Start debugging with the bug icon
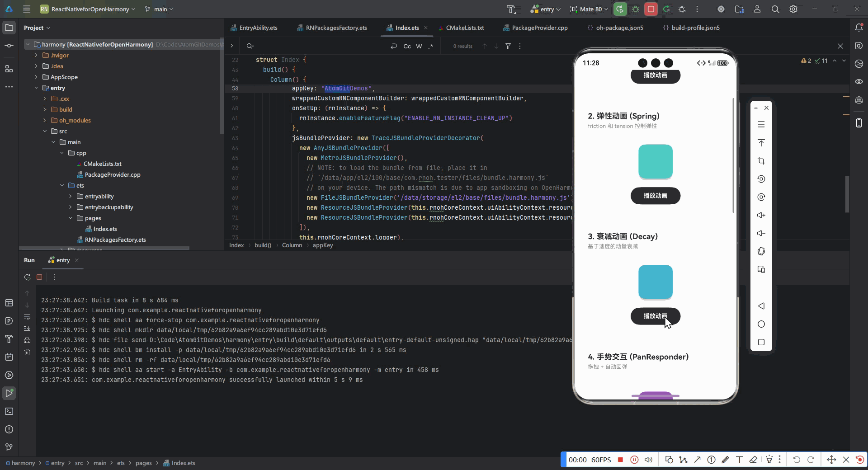Image resolution: width=868 pixels, height=470 pixels. pyautogui.click(x=636, y=9)
